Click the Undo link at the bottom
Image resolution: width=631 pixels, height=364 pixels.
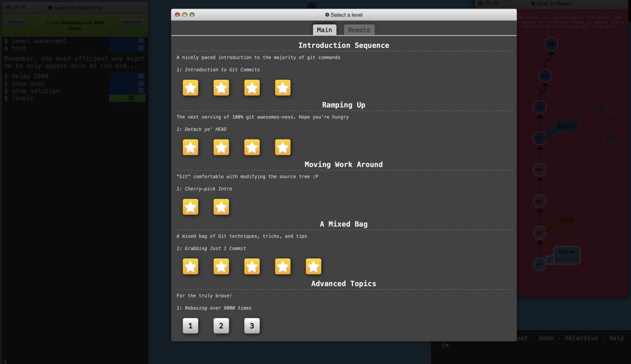click(546, 338)
